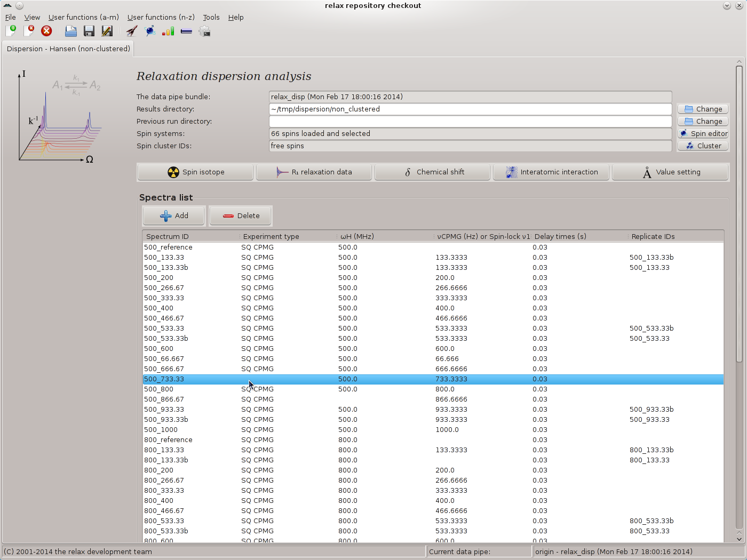Select the Dispersion - Hansen (non-clustered) tab
747x560 pixels.
pyautogui.click(x=68, y=49)
